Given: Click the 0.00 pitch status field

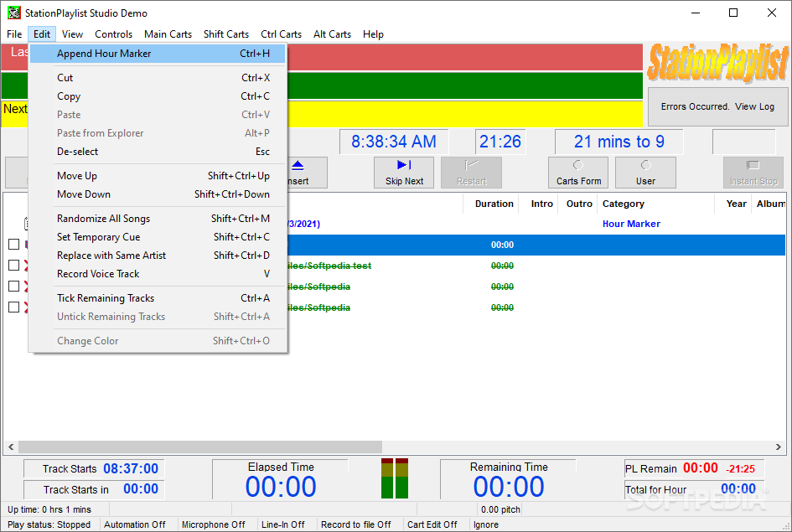Looking at the screenshot, I should [500, 509].
